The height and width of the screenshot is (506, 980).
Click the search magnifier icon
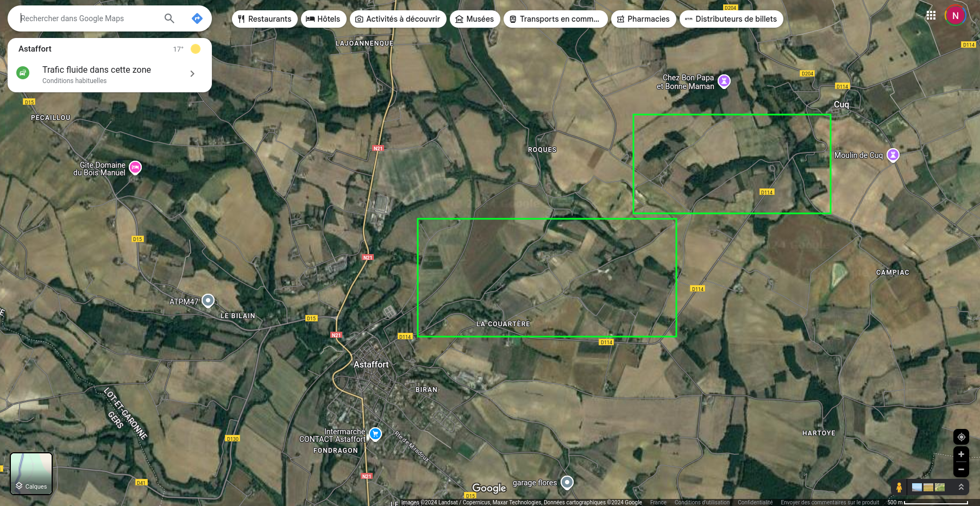click(x=169, y=18)
